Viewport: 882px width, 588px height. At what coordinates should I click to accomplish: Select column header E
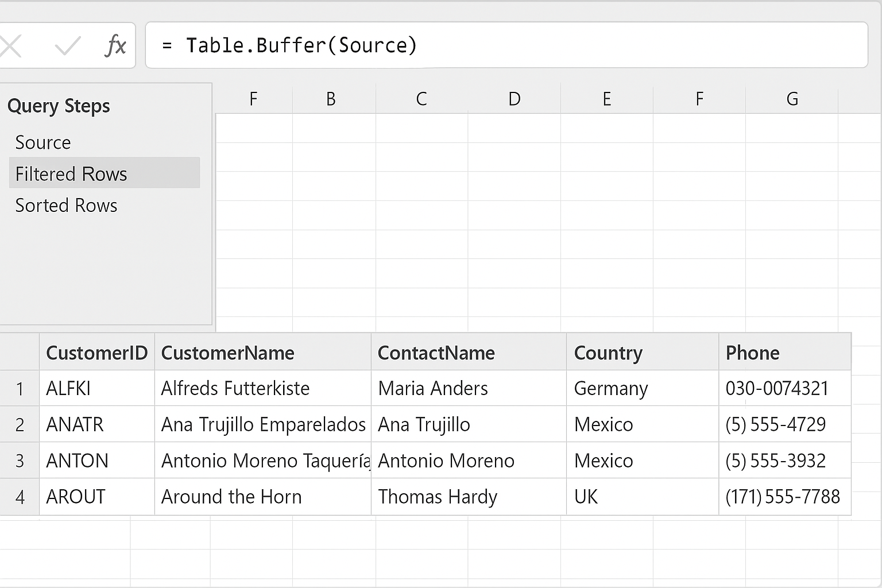[606, 99]
